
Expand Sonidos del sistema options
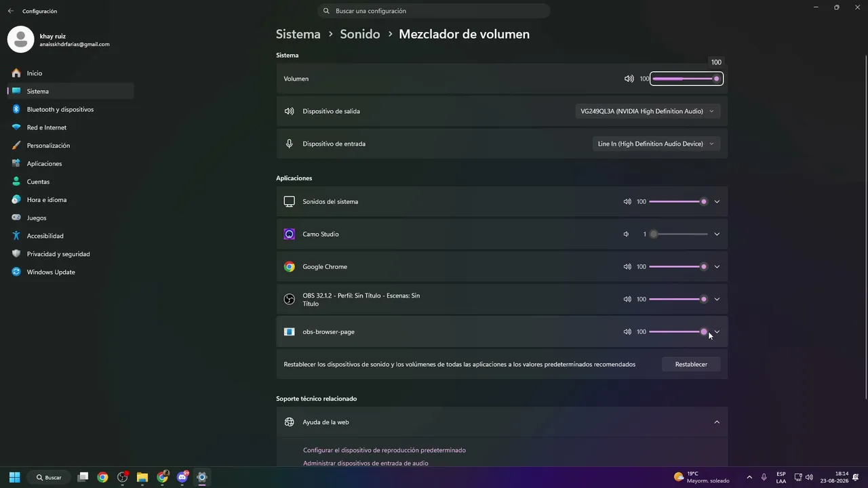coord(717,201)
